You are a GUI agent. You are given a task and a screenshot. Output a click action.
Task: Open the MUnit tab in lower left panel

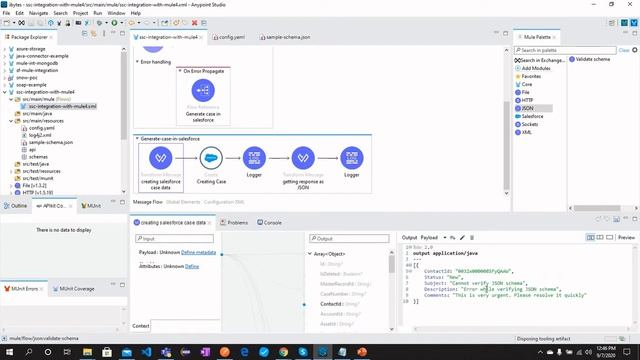(x=91, y=206)
